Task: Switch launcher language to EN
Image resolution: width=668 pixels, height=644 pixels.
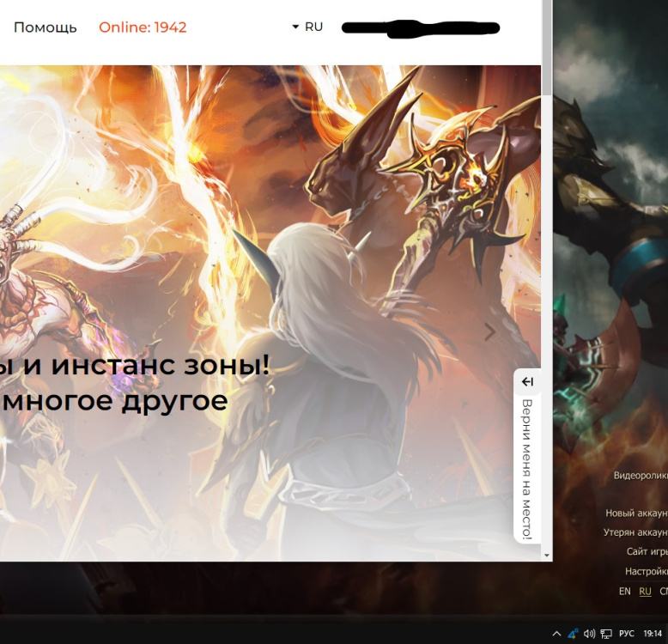Action: tap(624, 592)
